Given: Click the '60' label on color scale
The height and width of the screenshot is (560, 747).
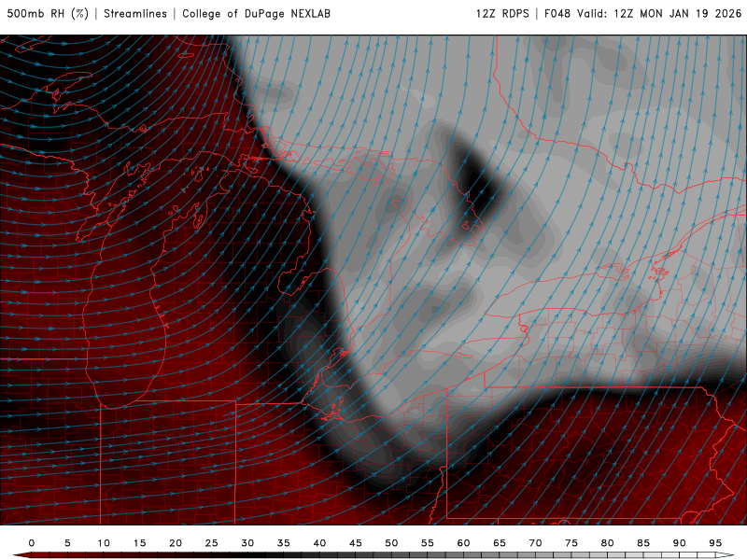Looking at the screenshot, I should pyautogui.click(x=463, y=543).
